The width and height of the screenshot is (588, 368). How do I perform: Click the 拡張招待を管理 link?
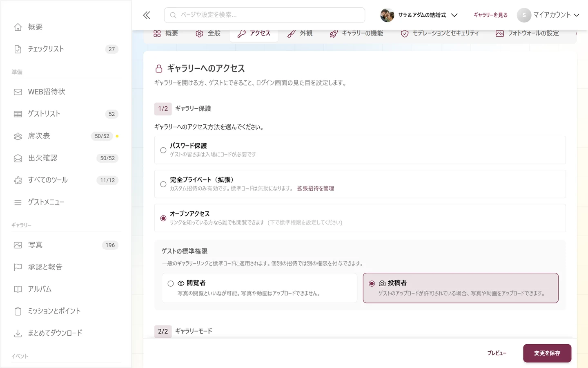316,188
